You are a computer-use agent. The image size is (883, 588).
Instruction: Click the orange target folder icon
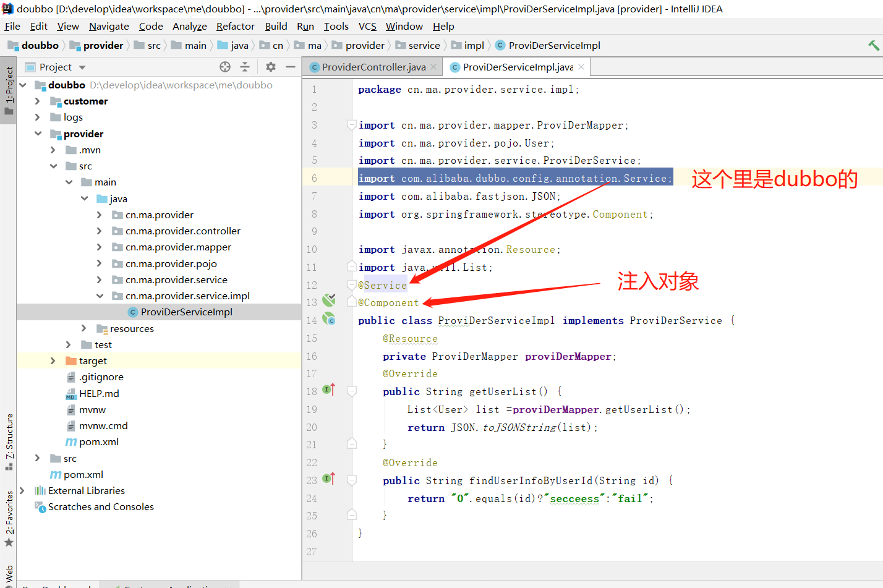[71, 360]
